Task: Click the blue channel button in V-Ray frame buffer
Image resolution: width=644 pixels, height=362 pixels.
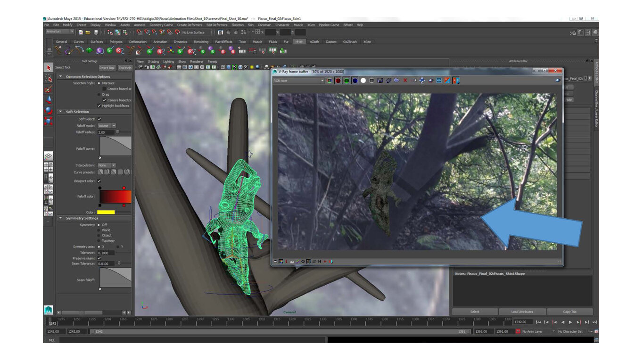Action: (x=355, y=81)
